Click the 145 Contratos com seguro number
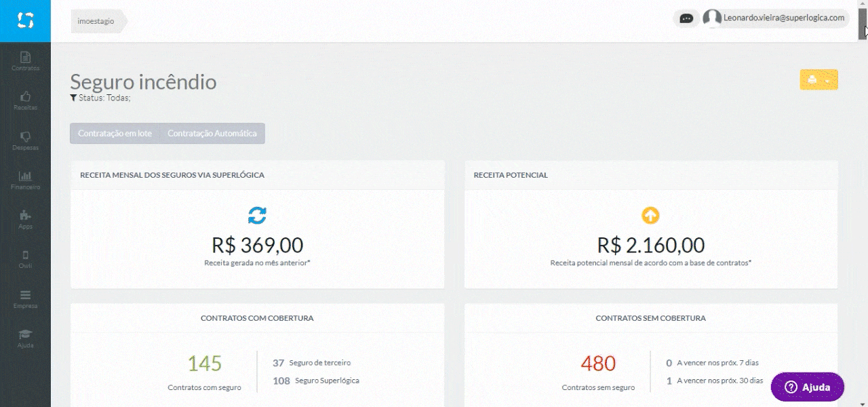Screen dimensions: 868x407 click(205, 364)
